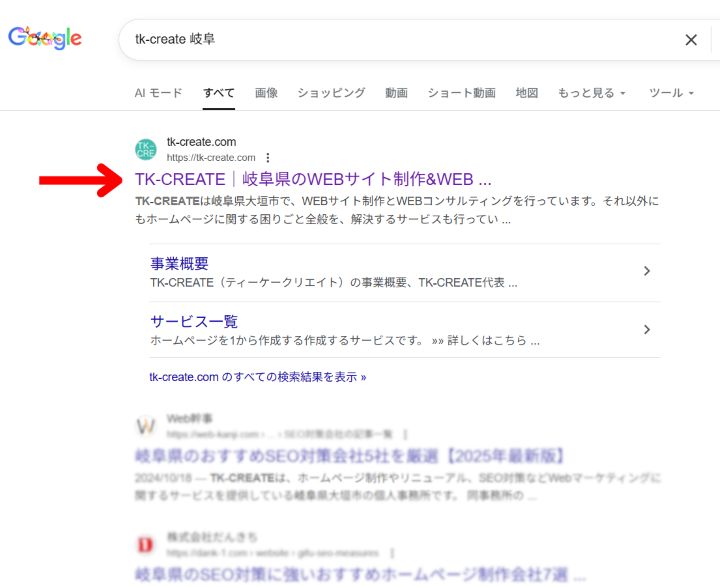Open the TK-CREATE 岐阜県のWEBサイト制作 result title
720x587 pixels.
[313, 179]
